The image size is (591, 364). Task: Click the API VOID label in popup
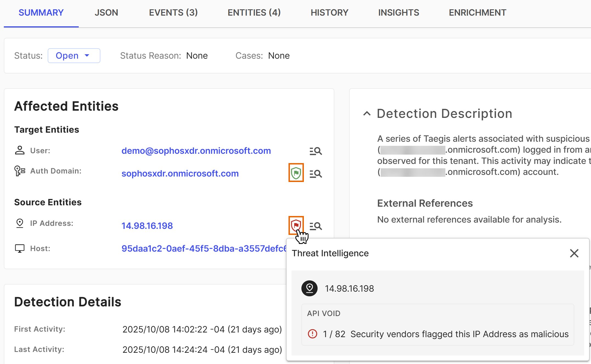tap(324, 313)
